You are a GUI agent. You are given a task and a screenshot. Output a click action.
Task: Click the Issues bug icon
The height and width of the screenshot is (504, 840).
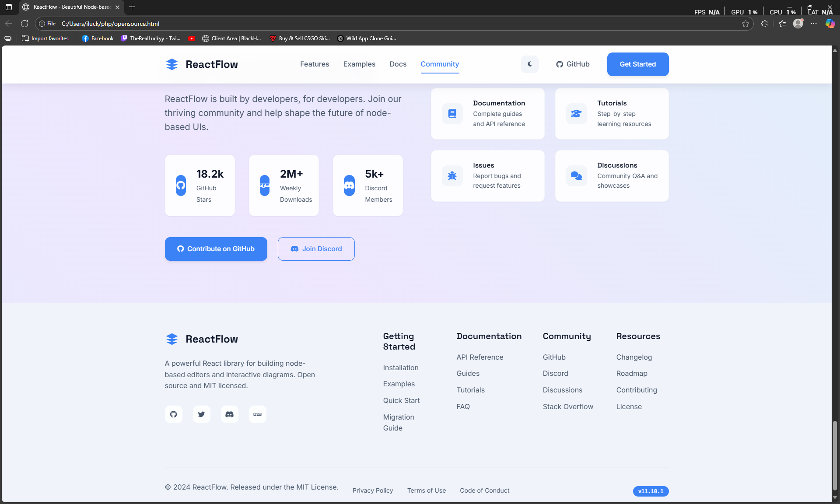click(x=452, y=176)
